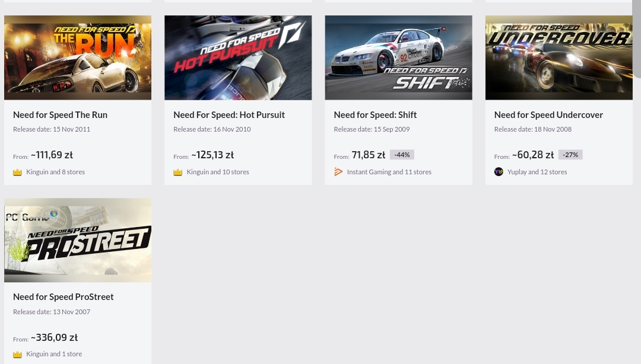Click the Need for Speed The Run title
Screen dimensions: 641x364
point(60,114)
